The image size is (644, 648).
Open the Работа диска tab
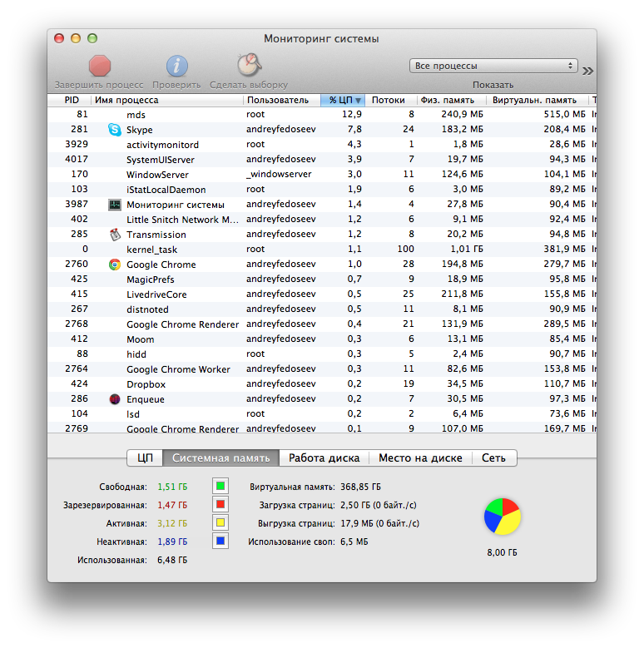(x=324, y=458)
